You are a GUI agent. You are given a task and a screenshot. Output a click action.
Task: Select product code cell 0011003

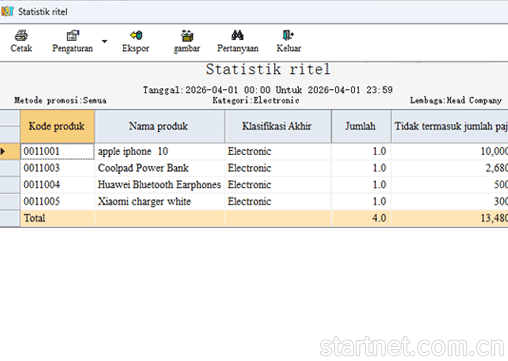click(57, 168)
